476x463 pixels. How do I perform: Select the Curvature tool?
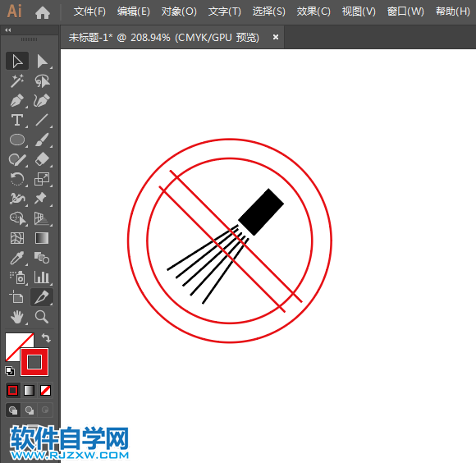click(x=42, y=100)
